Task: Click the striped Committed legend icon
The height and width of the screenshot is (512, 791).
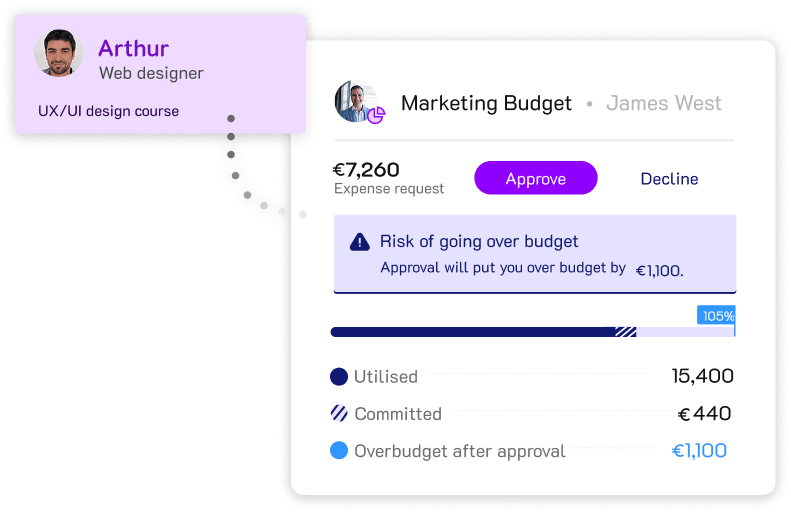Action: pyautogui.click(x=339, y=414)
